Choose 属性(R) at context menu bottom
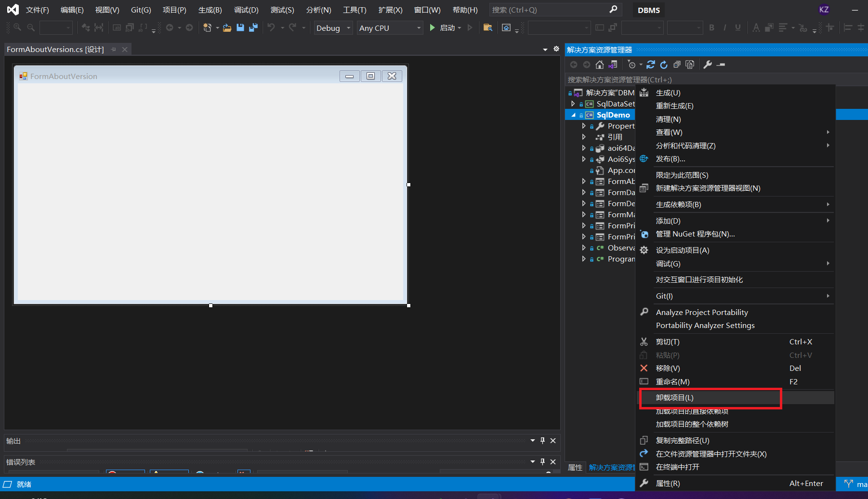This screenshot has width=868, height=499. [x=736, y=483]
